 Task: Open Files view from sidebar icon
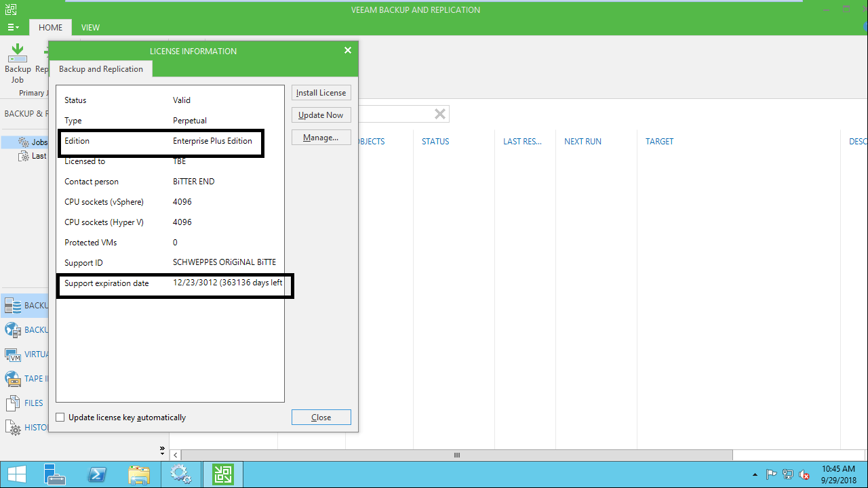pyautogui.click(x=13, y=403)
